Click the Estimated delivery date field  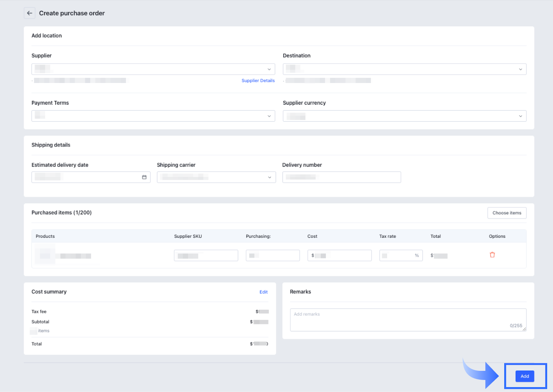point(86,177)
